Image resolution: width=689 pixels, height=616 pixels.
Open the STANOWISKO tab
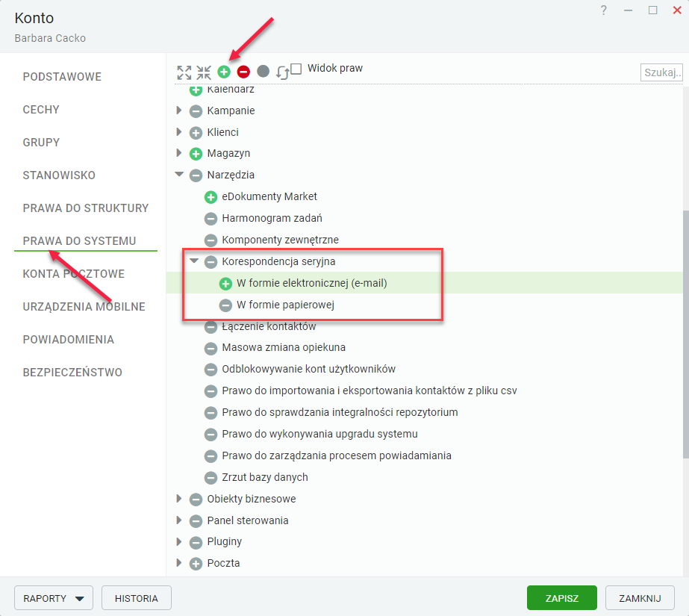coord(59,175)
